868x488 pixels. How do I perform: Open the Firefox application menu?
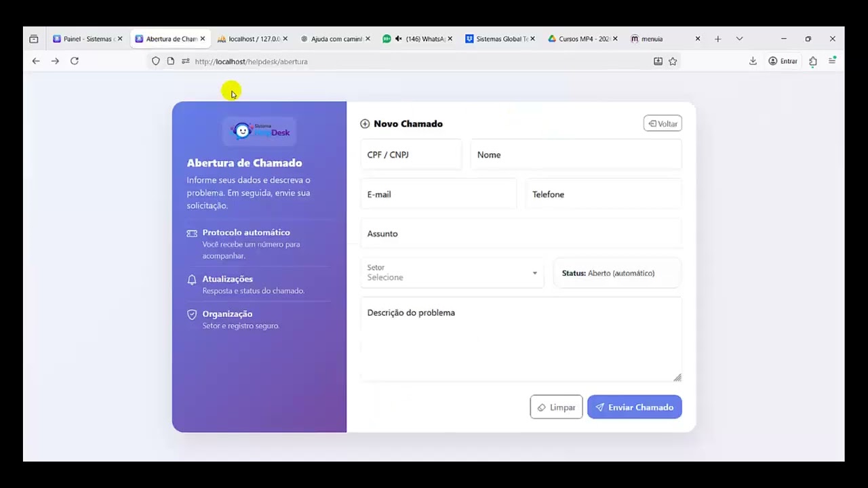click(x=832, y=61)
